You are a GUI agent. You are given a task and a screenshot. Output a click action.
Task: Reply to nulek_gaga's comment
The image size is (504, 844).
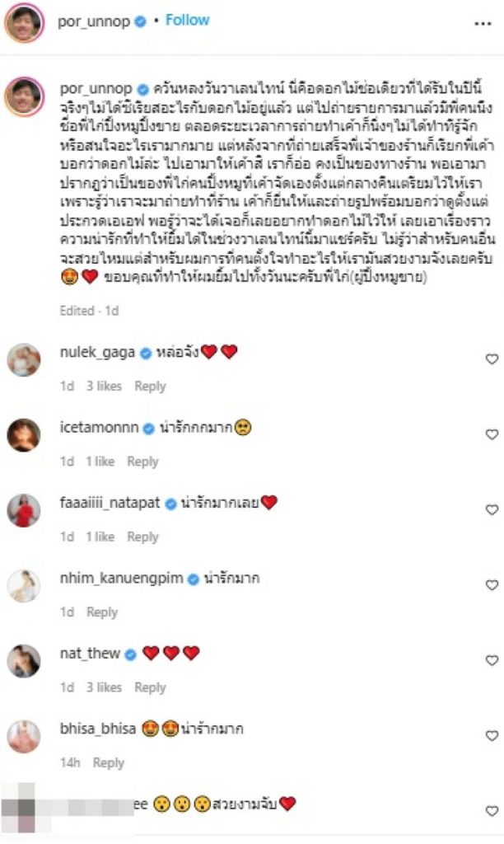point(150,386)
